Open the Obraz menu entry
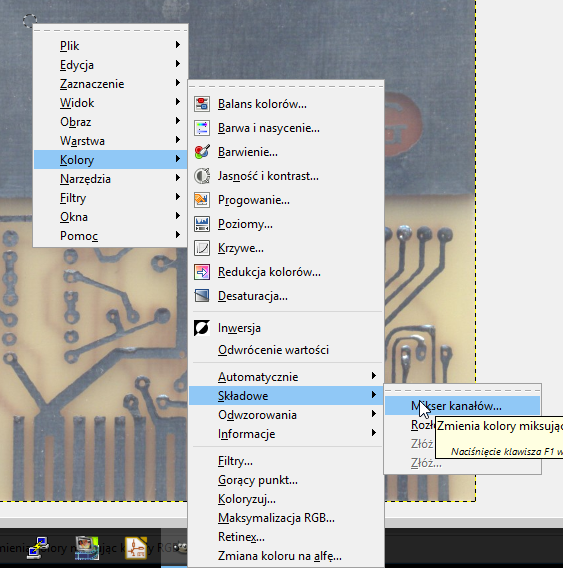The width and height of the screenshot is (563, 568). [x=110, y=122]
